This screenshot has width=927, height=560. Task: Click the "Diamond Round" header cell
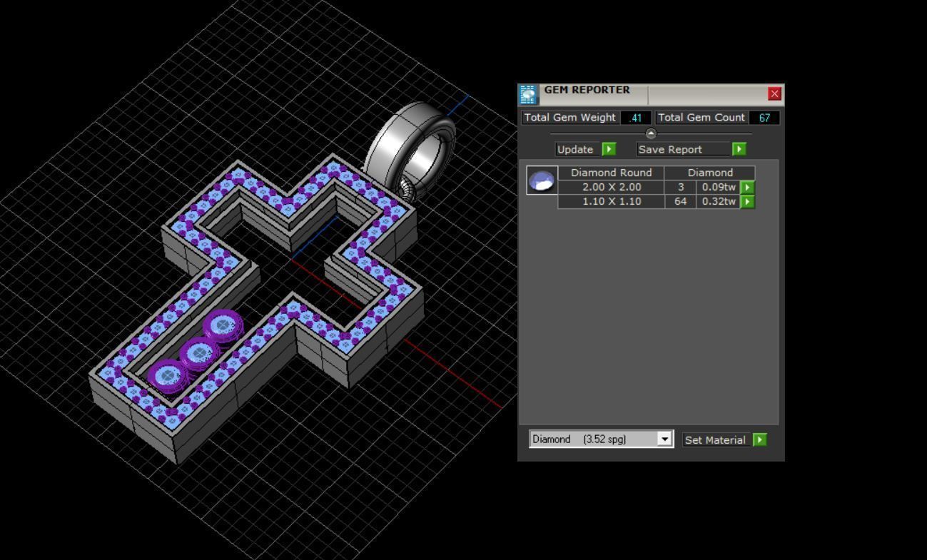click(611, 173)
